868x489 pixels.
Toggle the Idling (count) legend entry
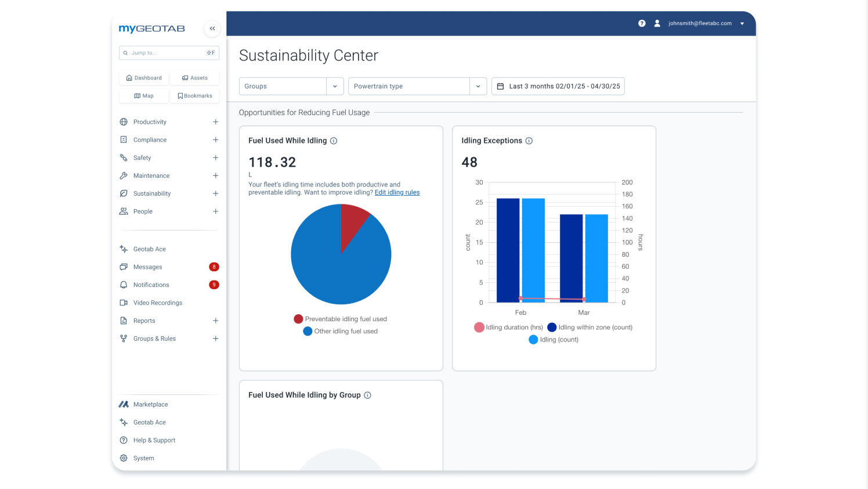[x=554, y=339]
